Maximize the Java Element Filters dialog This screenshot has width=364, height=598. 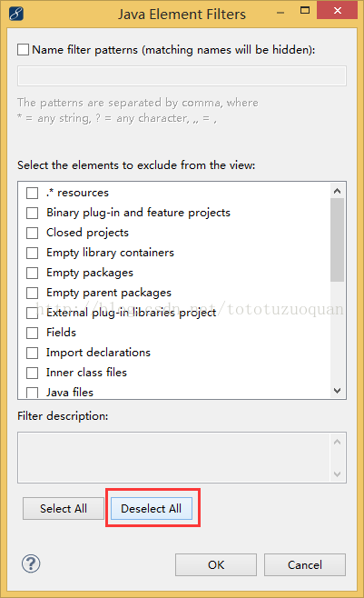pos(305,10)
